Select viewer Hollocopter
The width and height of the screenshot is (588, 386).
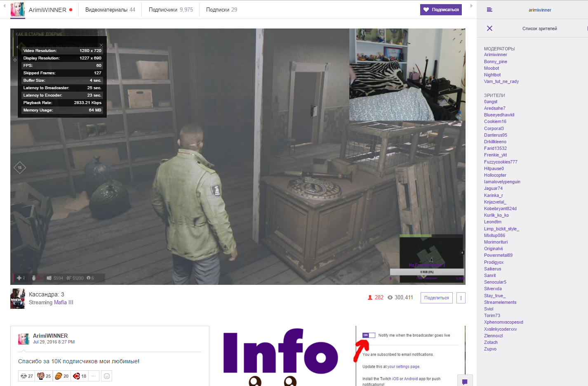pos(495,175)
